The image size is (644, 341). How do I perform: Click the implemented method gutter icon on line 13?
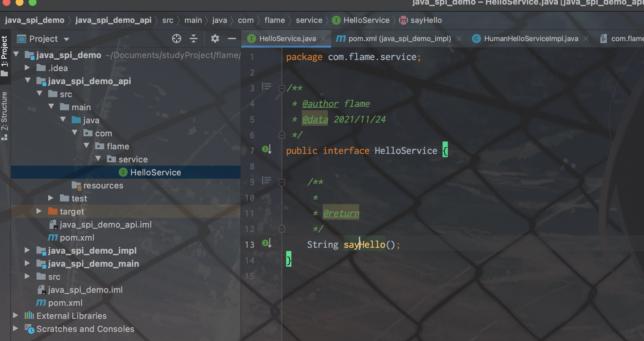tap(267, 244)
